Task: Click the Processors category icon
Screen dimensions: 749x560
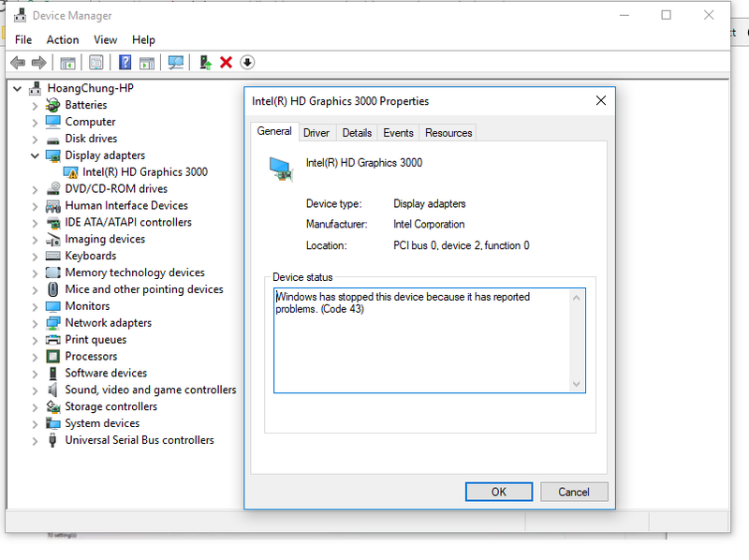Action: (x=53, y=357)
